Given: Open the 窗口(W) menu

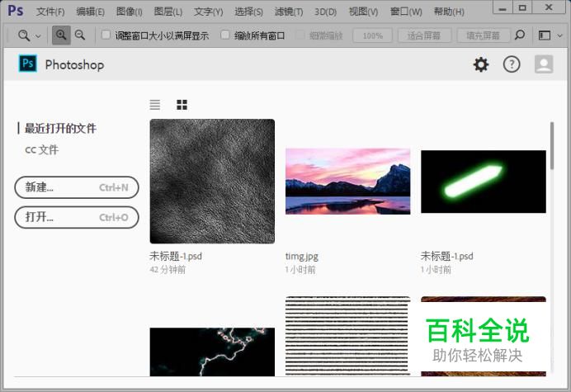Looking at the screenshot, I should tap(406, 12).
